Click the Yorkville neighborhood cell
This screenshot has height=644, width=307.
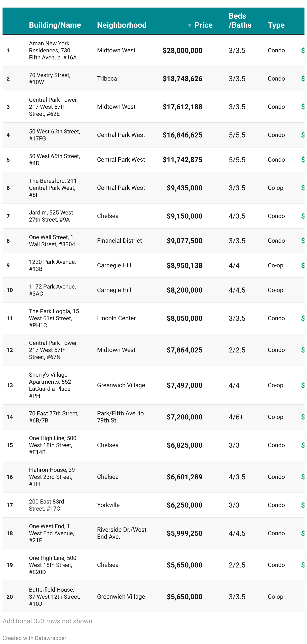(x=108, y=505)
